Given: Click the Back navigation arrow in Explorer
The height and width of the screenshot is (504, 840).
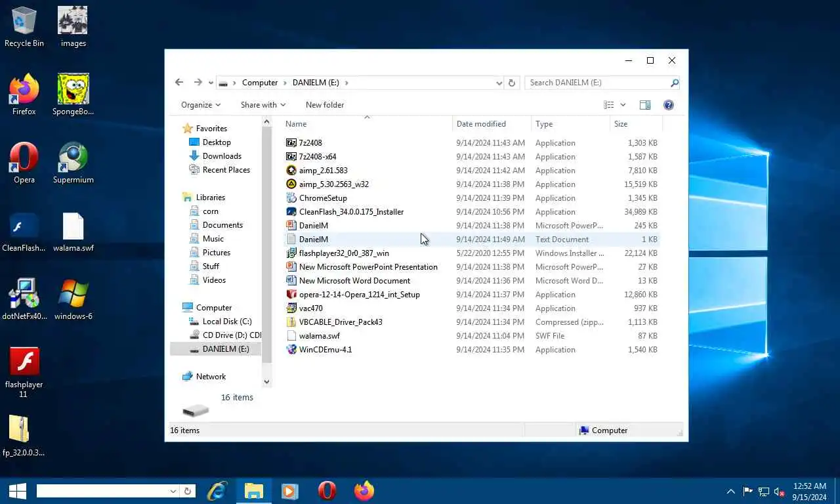Looking at the screenshot, I should click(x=179, y=82).
